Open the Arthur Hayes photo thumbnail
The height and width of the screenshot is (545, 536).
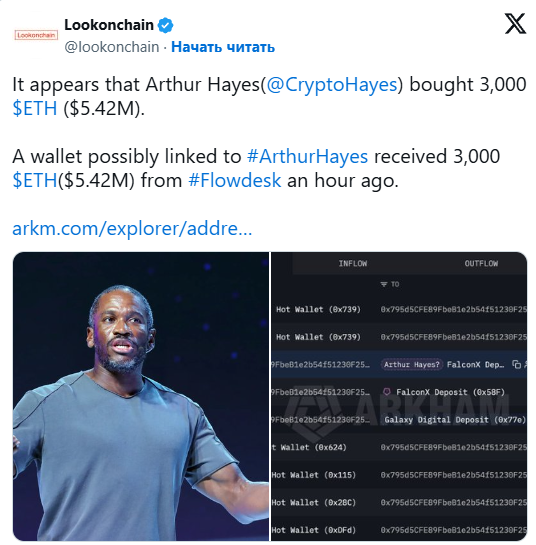[141, 396]
